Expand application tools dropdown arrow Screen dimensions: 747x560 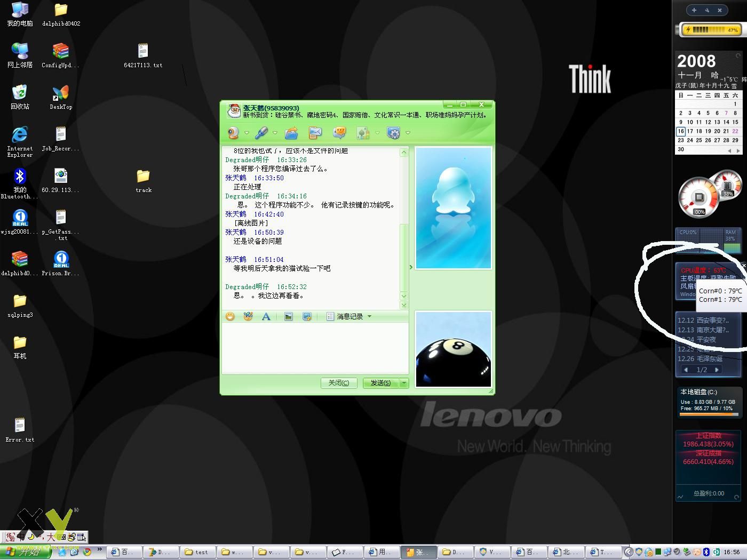tap(408, 133)
